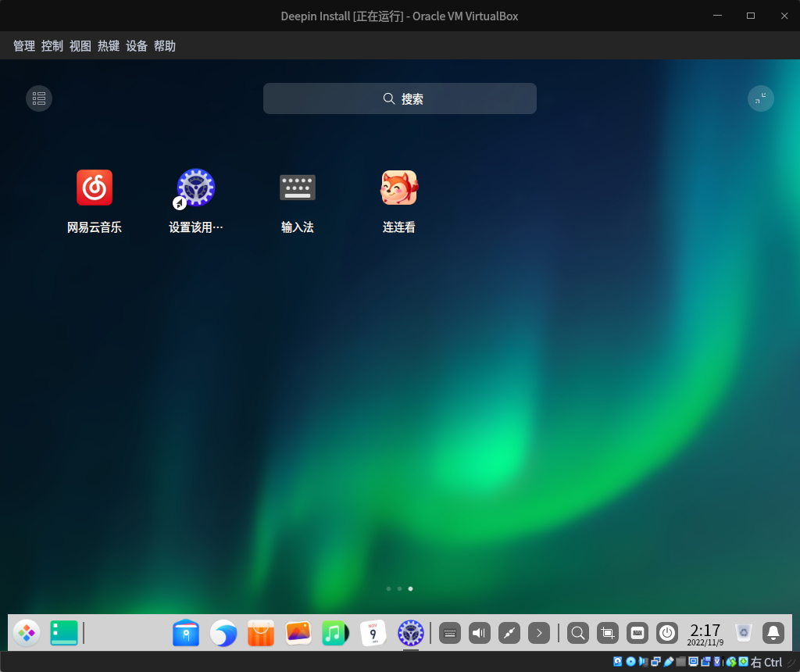Start the screenshot tool in dock
The width and height of the screenshot is (800, 672).
coord(608,633)
